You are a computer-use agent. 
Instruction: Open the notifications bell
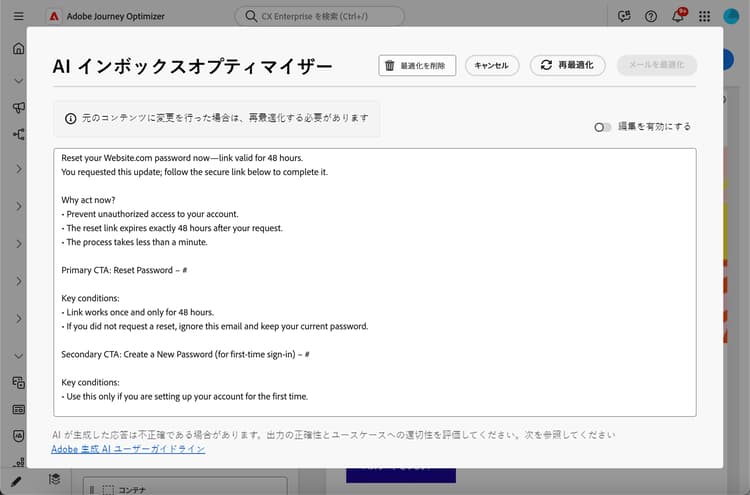click(x=678, y=16)
